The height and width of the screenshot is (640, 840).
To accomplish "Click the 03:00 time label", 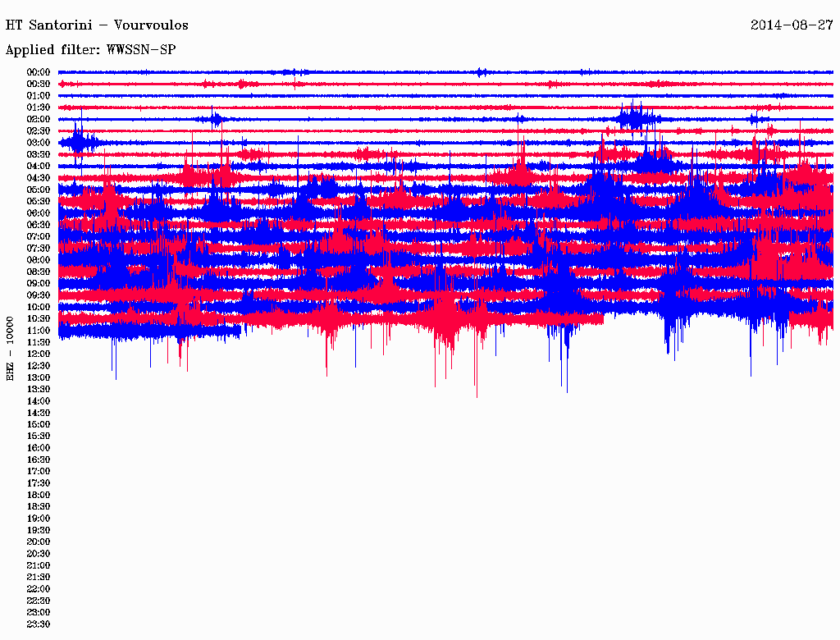I will click(39, 143).
